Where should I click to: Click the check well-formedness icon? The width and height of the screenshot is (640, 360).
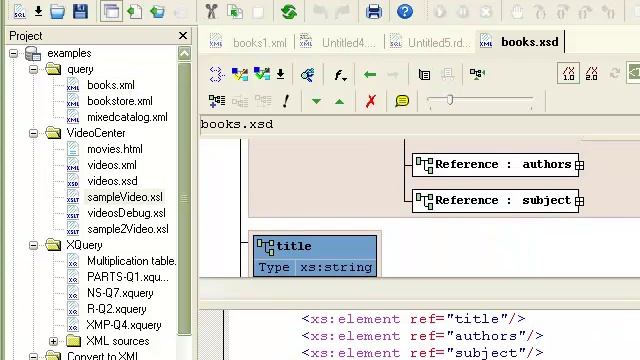coord(240,74)
